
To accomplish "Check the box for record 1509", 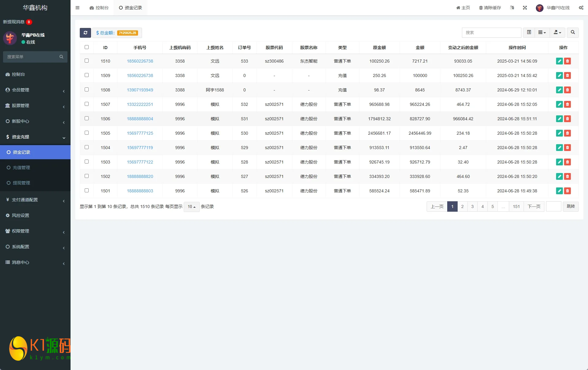I will pos(86,75).
